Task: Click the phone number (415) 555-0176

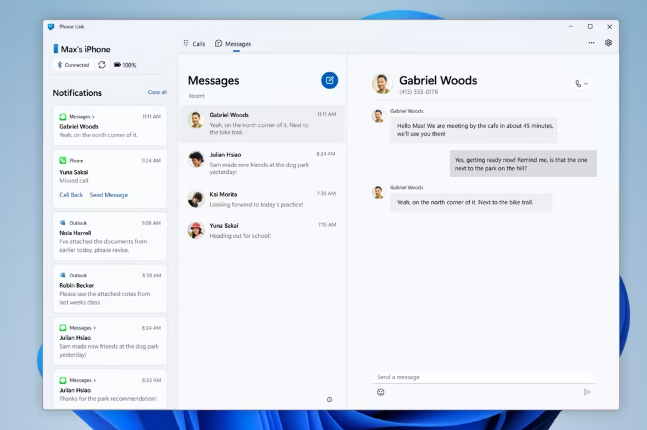Action: pyautogui.click(x=418, y=92)
